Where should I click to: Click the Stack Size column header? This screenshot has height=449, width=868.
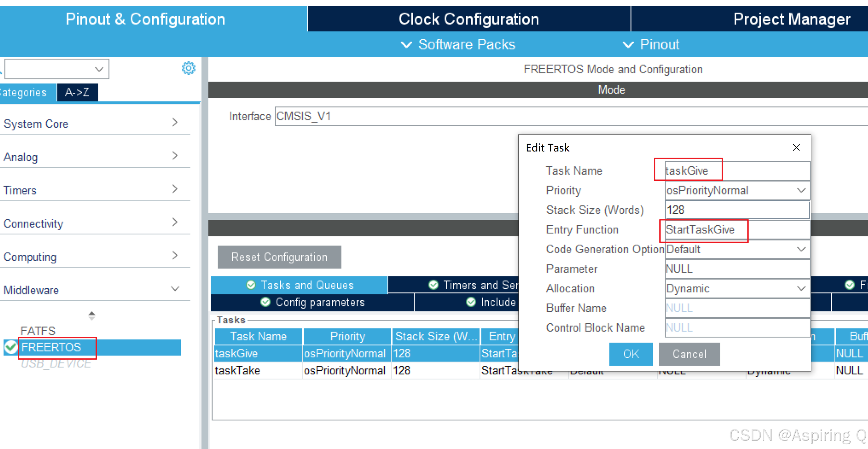click(436, 336)
